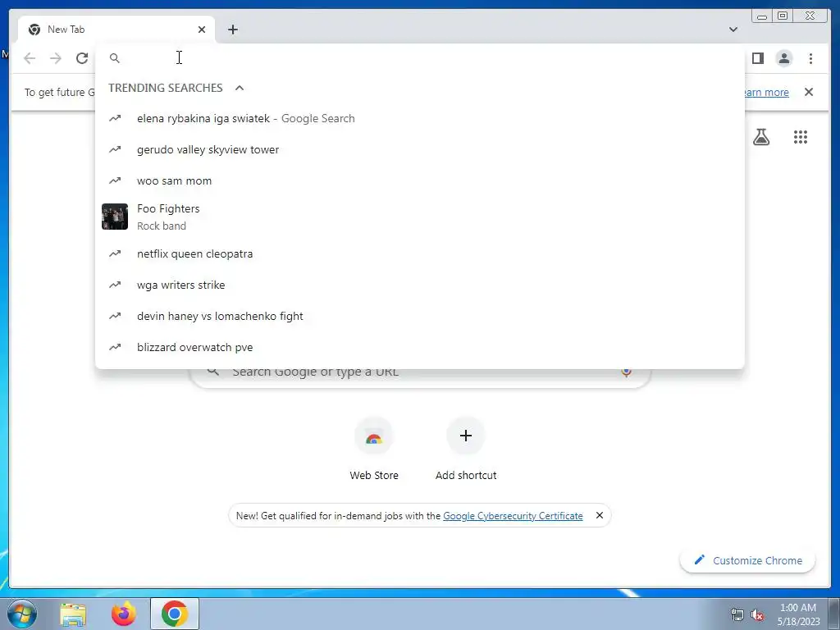Toggle the side panel icon
Viewport: 840px width, 630px height.
pyautogui.click(x=757, y=58)
